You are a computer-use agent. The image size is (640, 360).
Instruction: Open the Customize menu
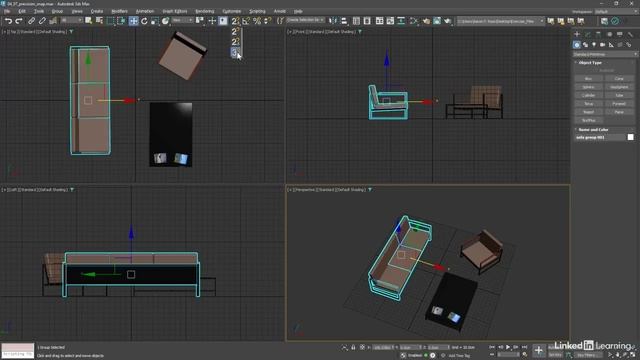(232, 11)
